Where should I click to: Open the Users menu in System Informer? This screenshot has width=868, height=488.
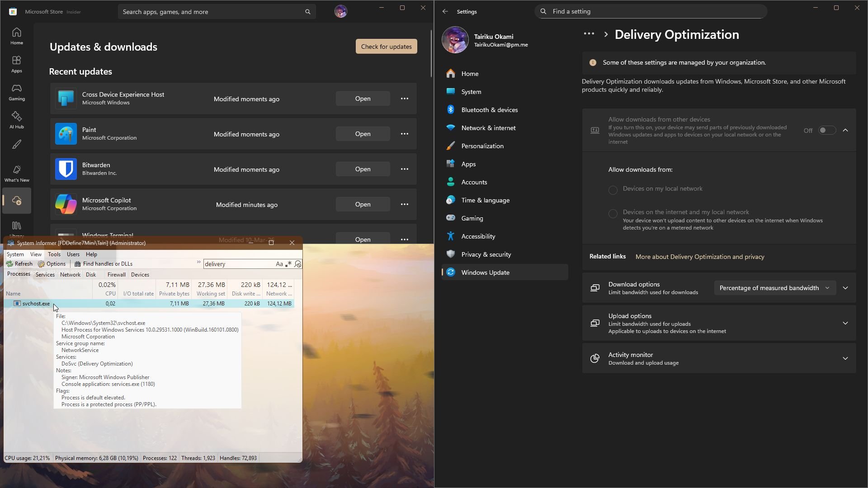73,254
